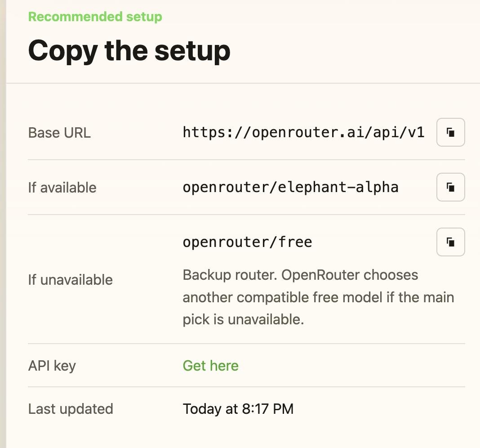Click the "Today at 8:17 PM" timestamp
This screenshot has width=480, height=448.
point(238,409)
